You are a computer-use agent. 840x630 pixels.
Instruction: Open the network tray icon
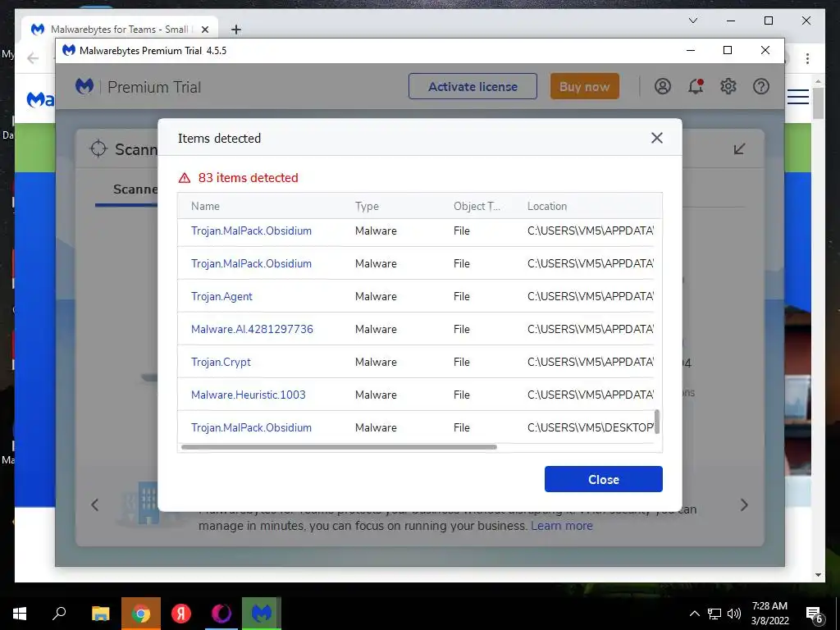pos(714,614)
